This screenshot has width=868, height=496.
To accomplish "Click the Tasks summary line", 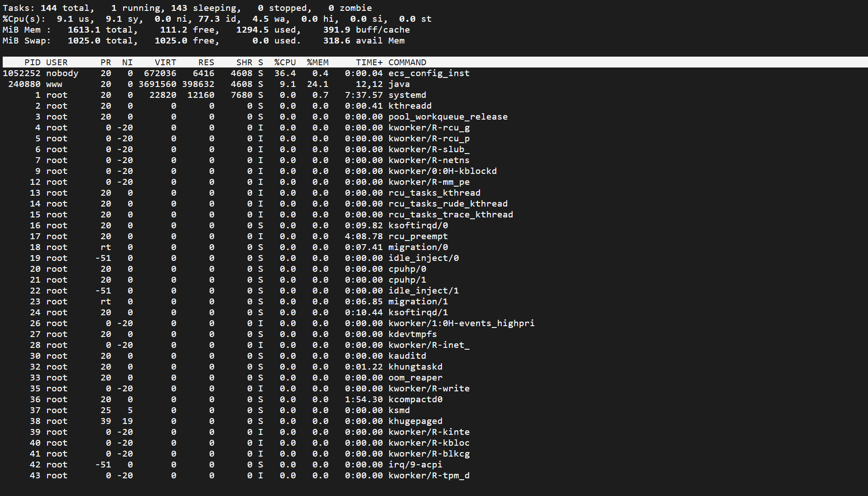I will coord(187,8).
